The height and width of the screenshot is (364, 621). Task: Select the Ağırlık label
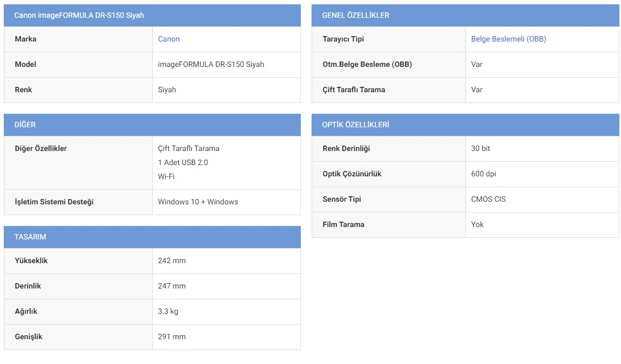coord(26,311)
